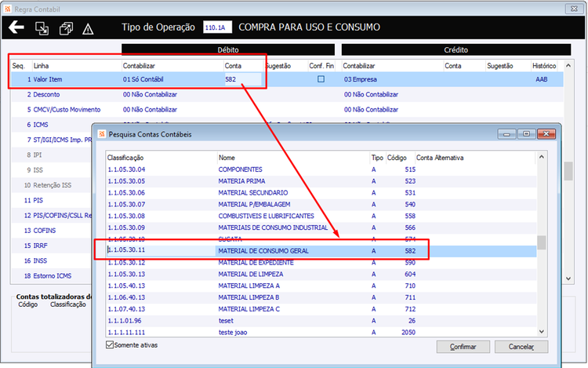Close the Pesquisa Contas Contábeis dialog
Screen dimensions: 588x368
click(x=546, y=134)
